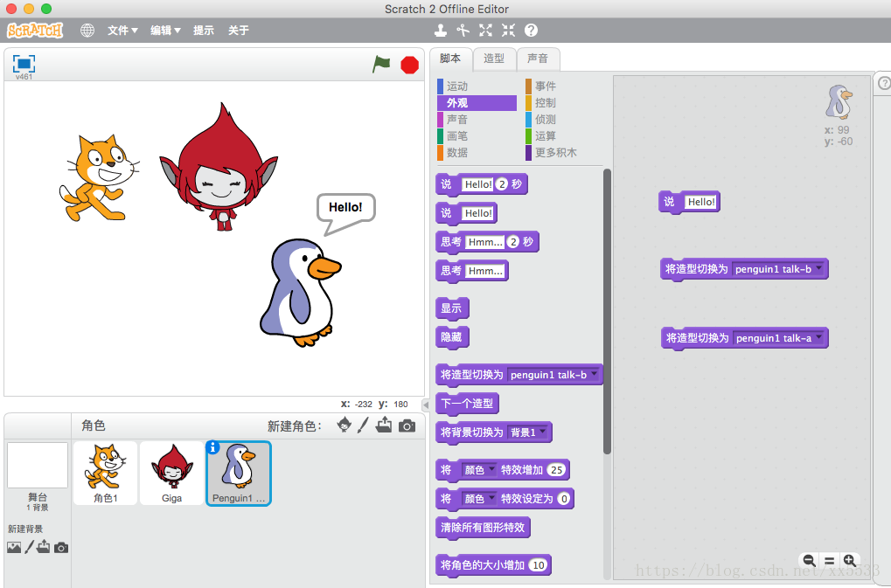This screenshot has height=588, width=891.
Task: Upload a sprite from file
Action: [x=384, y=425]
